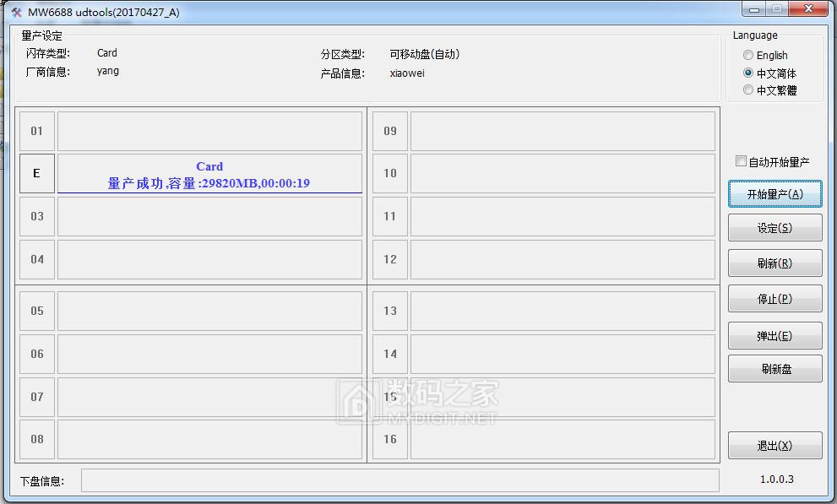Viewport: 837px width, 504px height.
Task: Select port slot 05 button
Action: click(x=37, y=311)
